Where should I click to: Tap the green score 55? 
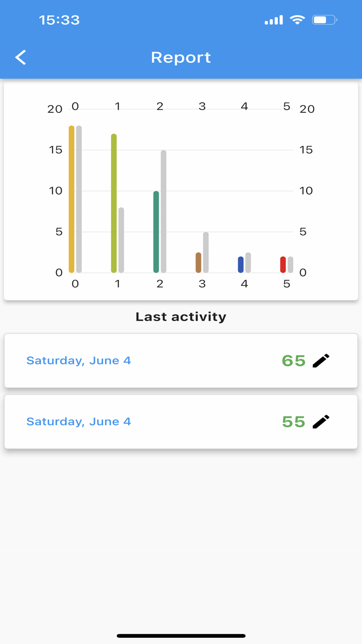coord(293,421)
